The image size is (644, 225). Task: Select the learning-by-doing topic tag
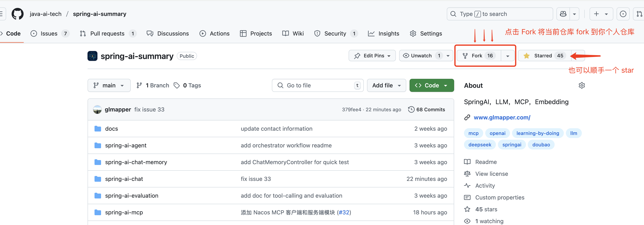coord(537,133)
